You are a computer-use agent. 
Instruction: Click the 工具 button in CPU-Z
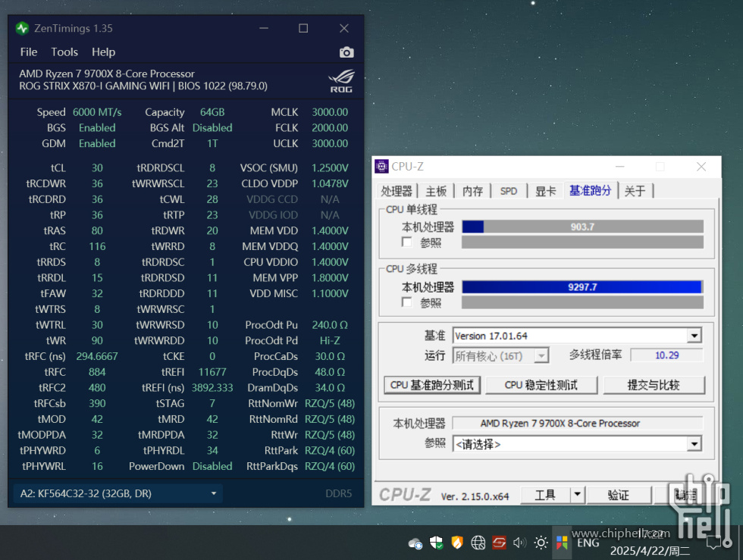[x=545, y=495]
